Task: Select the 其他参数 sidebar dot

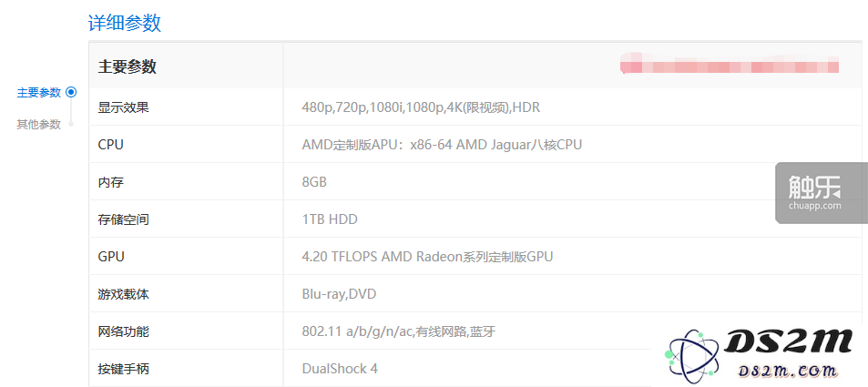Action: (x=71, y=124)
